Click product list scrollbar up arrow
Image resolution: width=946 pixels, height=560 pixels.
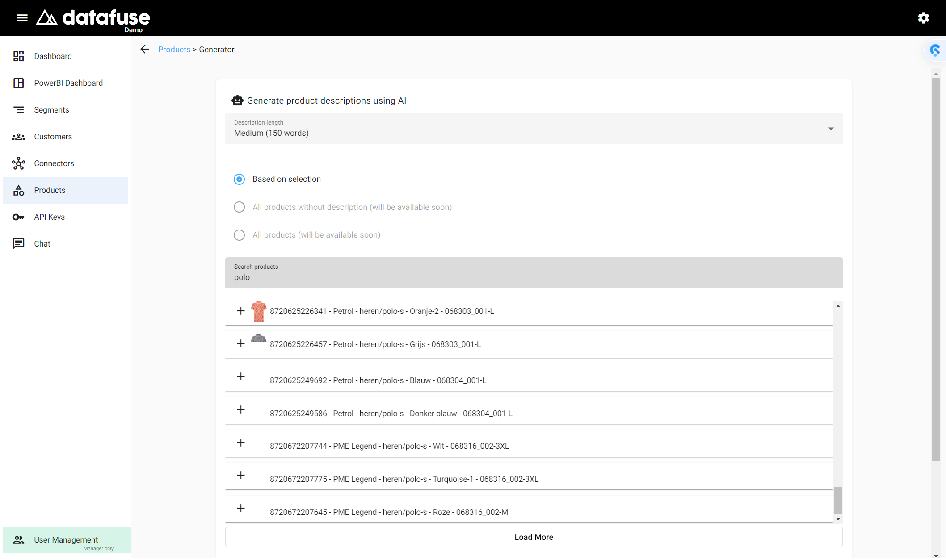pyautogui.click(x=838, y=306)
